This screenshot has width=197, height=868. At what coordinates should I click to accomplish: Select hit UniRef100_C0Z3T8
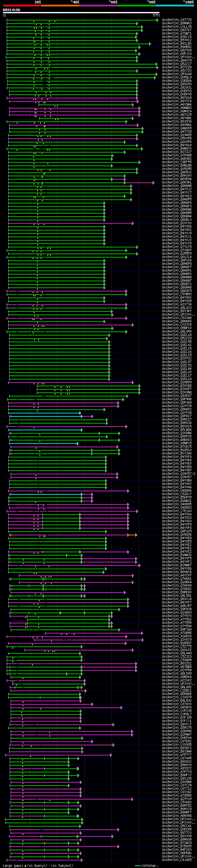(177, 325)
